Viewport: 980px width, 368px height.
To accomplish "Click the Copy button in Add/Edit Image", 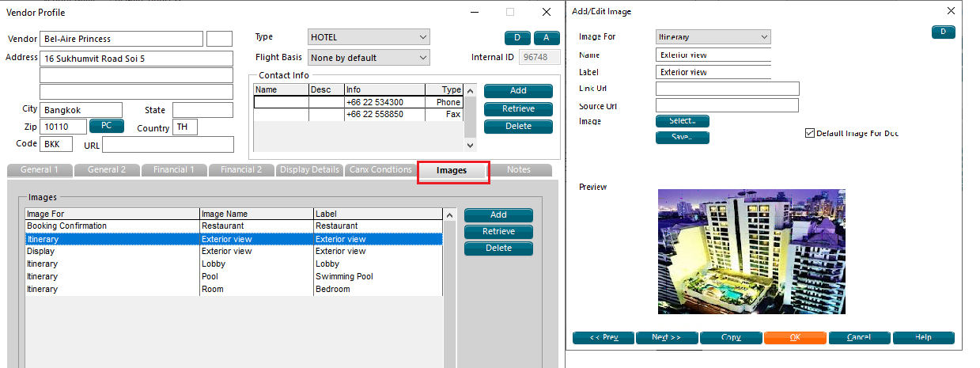I will [x=731, y=337].
